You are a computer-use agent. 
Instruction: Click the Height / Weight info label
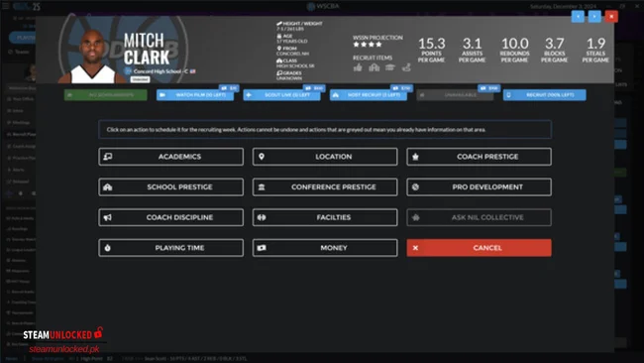click(299, 27)
